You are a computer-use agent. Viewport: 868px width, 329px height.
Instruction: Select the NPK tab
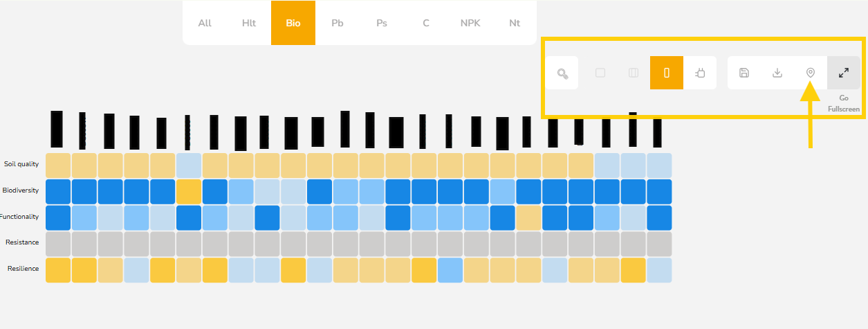pos(470,23)
